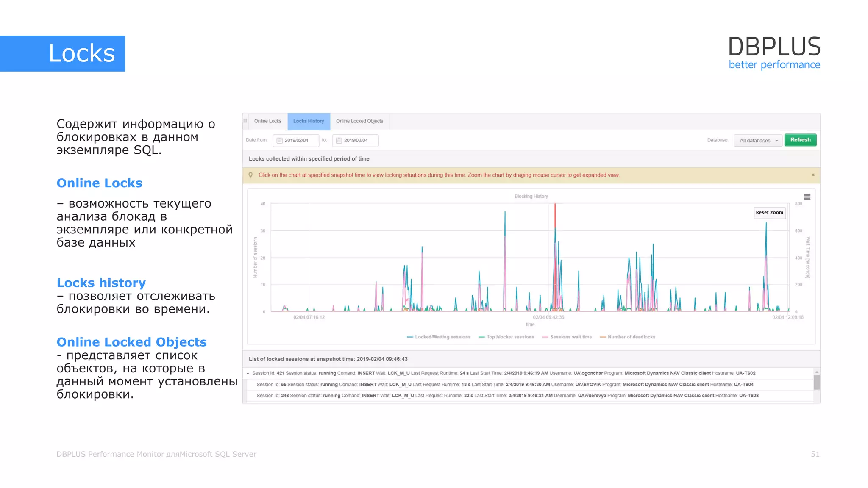This screenshot has height=488, width=868.
Task: Click the Locks slide title
Action: (81, 53)
